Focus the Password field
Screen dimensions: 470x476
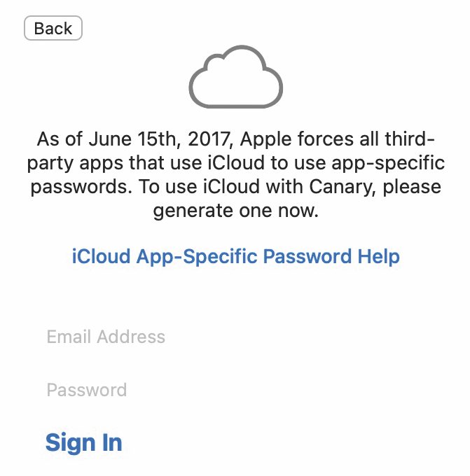pos(235,390)
